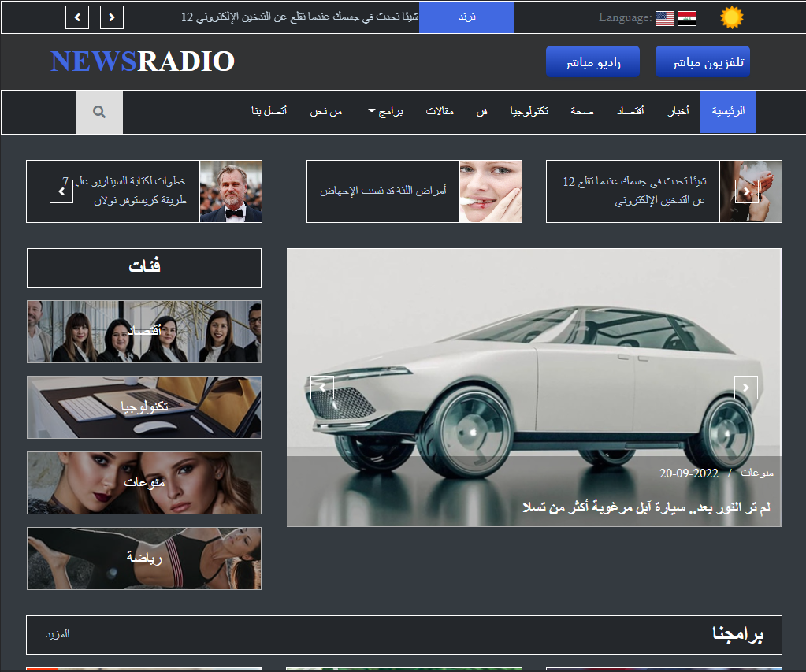Viewport: 806px width, 672px height.
Task: Click the woman's face gum article thumbnail
Action: tap(490, 191)
